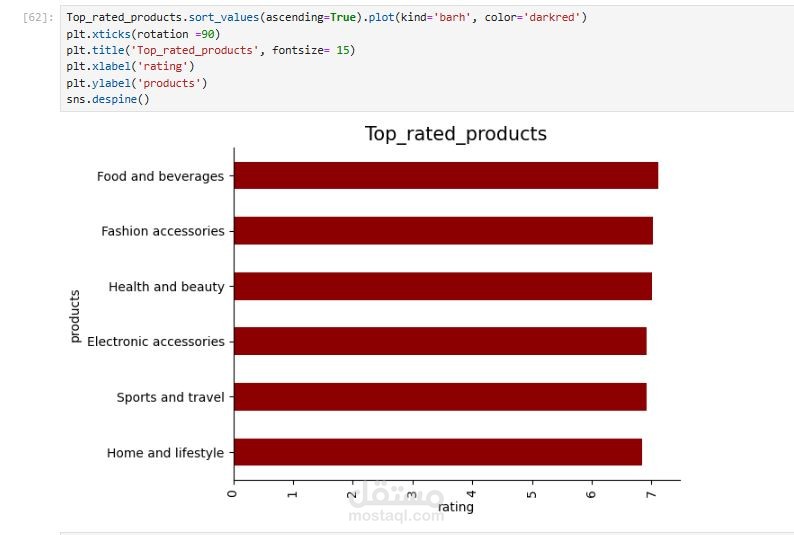Click the plt.ylabel('products') line
The width and height of the screenshot is (794, 535).
pyautogui.click(x=137, y=83)
